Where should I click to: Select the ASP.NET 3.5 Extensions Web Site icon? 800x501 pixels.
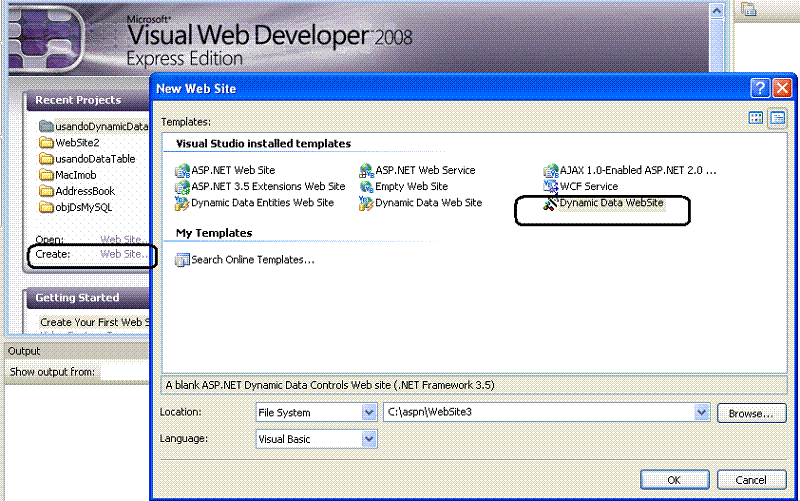182,187
